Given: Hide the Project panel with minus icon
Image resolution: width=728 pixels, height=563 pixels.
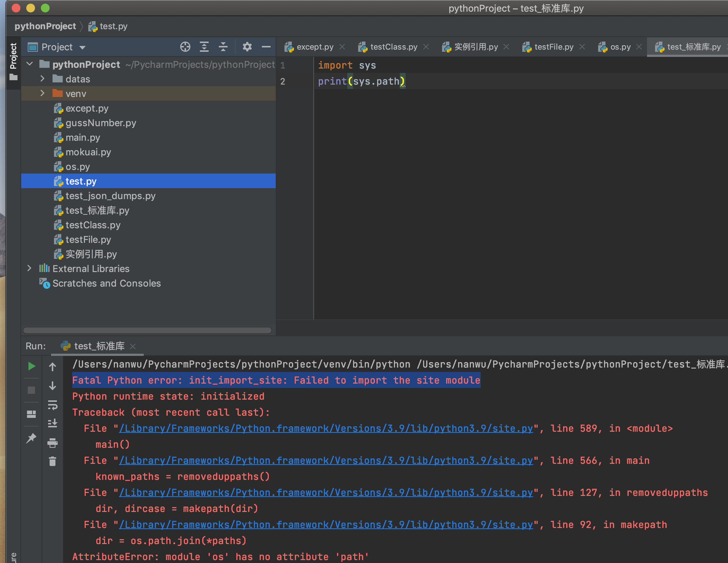Looking at the screenshot, I should tap(266, 47).
